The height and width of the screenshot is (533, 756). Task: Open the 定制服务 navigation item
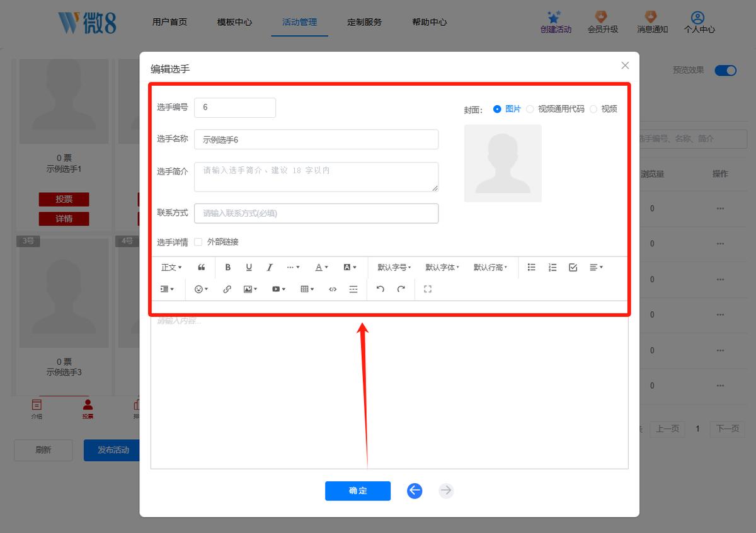(364, 22)
